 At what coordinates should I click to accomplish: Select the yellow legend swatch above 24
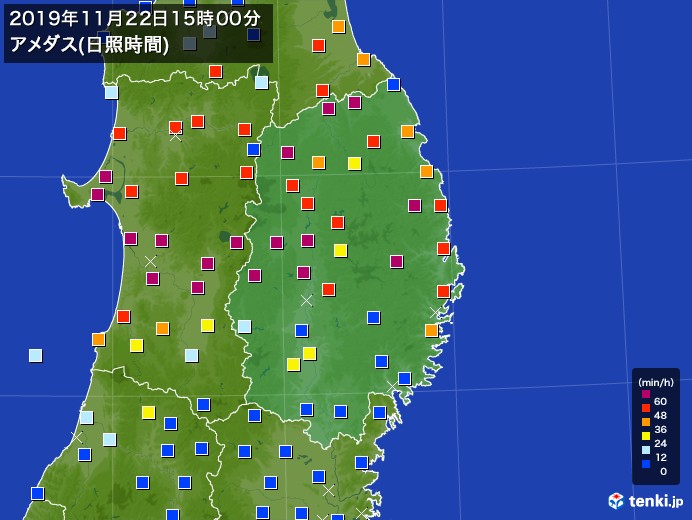[646, 436]
